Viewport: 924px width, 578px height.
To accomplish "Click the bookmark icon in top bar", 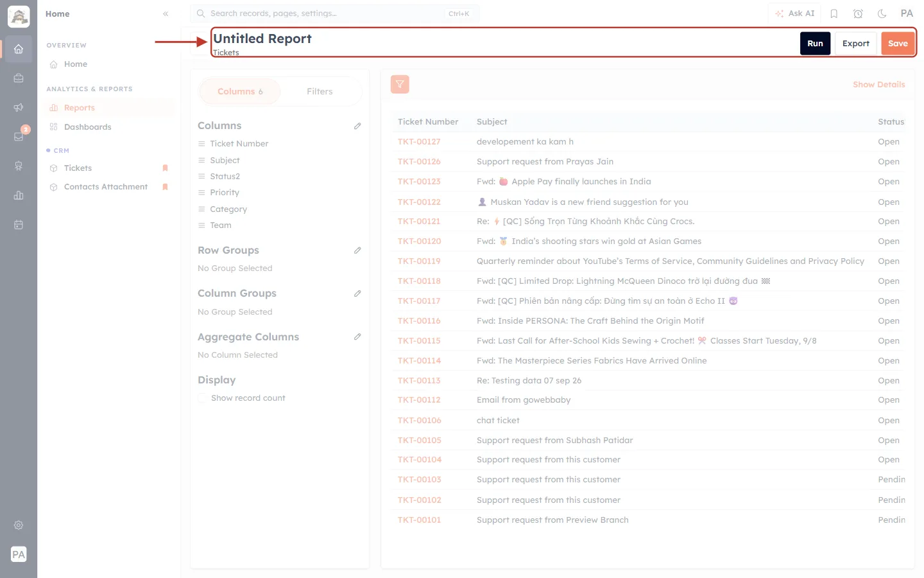I will pyautogui.click(x=834, y=13).
